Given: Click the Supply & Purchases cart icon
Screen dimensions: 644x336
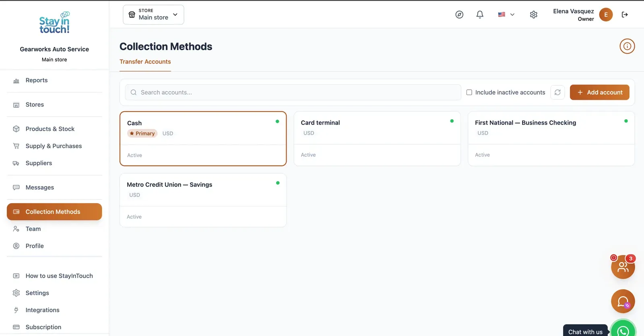Looking at the screenshot, I should point(16,146).
